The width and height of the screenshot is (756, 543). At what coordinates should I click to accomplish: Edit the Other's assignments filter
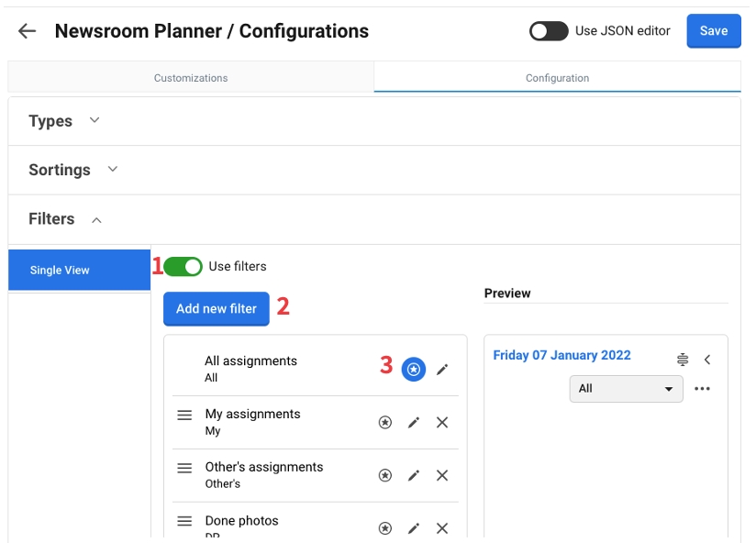(x=414, y=476)
